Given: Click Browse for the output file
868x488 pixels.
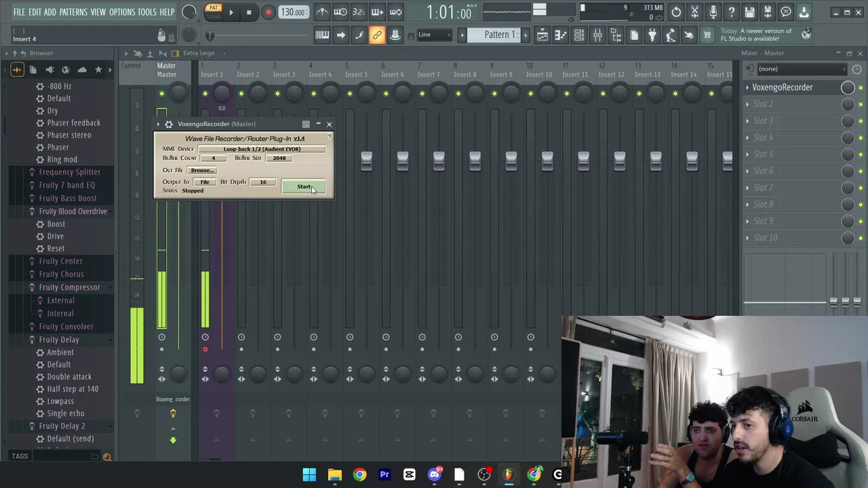Looking at the screenshot, I should click(201, 170).
